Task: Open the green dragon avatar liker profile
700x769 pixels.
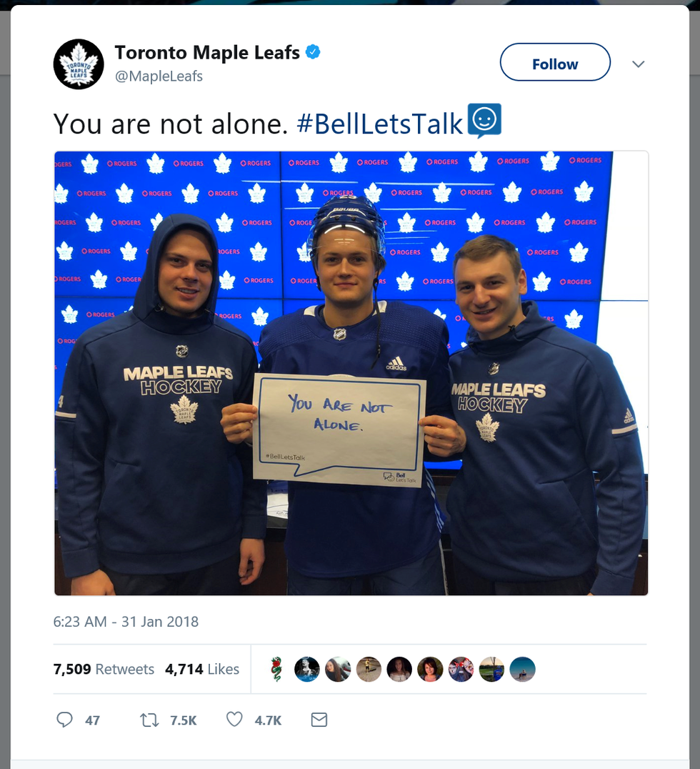Action: pos(276,669)
